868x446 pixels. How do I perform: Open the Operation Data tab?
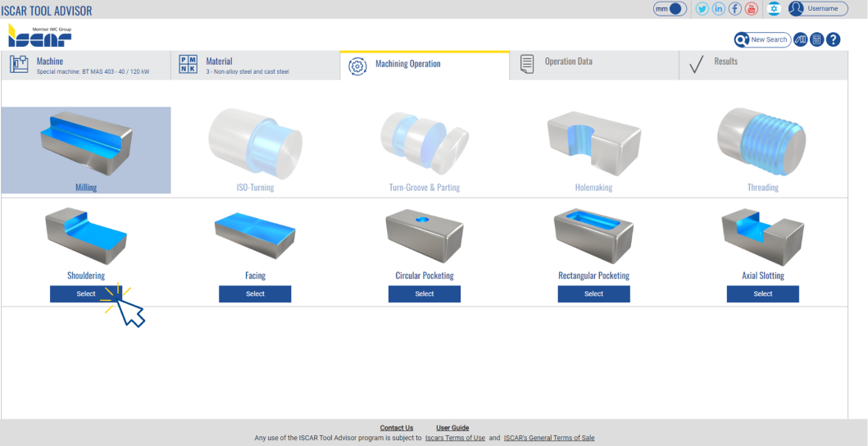[x=594, y=66]
